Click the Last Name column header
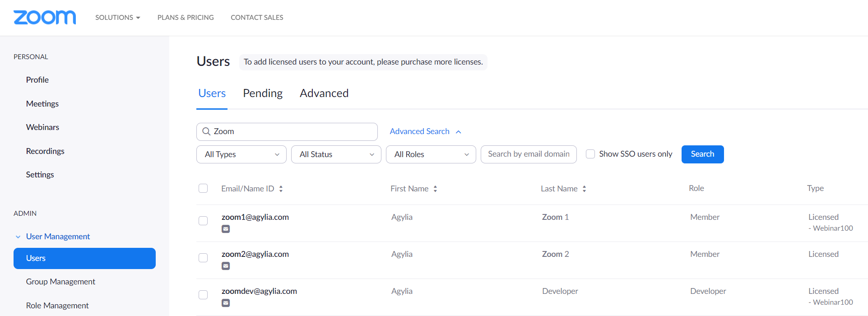The width and height of the screenshot is (868, 316). [x=559, y=189]
